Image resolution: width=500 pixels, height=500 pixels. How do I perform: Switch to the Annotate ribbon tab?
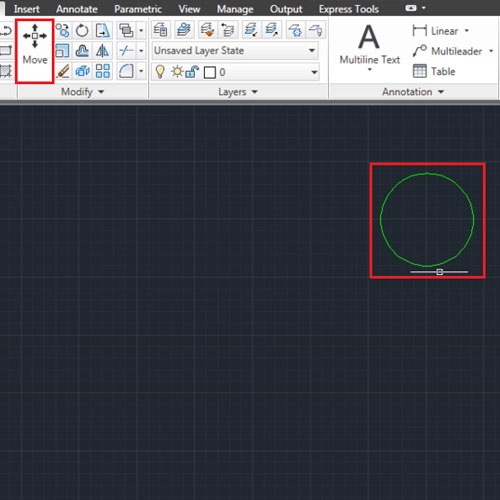click(77, 9)
